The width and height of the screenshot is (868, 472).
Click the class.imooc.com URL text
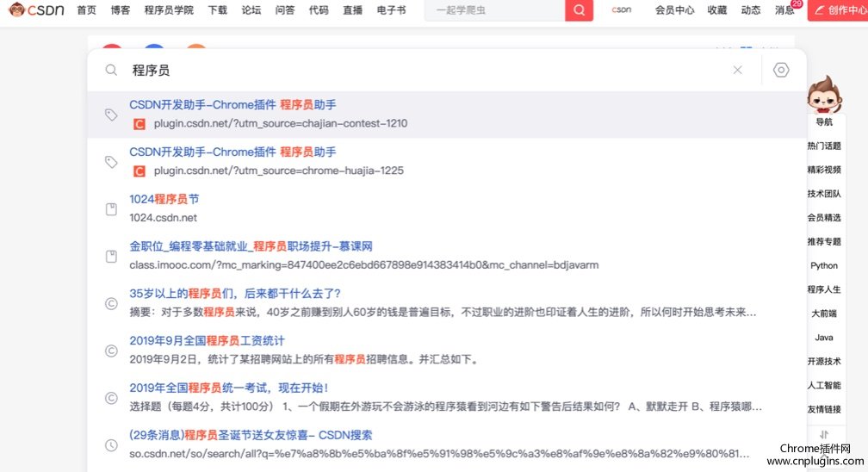pyautogui.click(x=363, y=264)
